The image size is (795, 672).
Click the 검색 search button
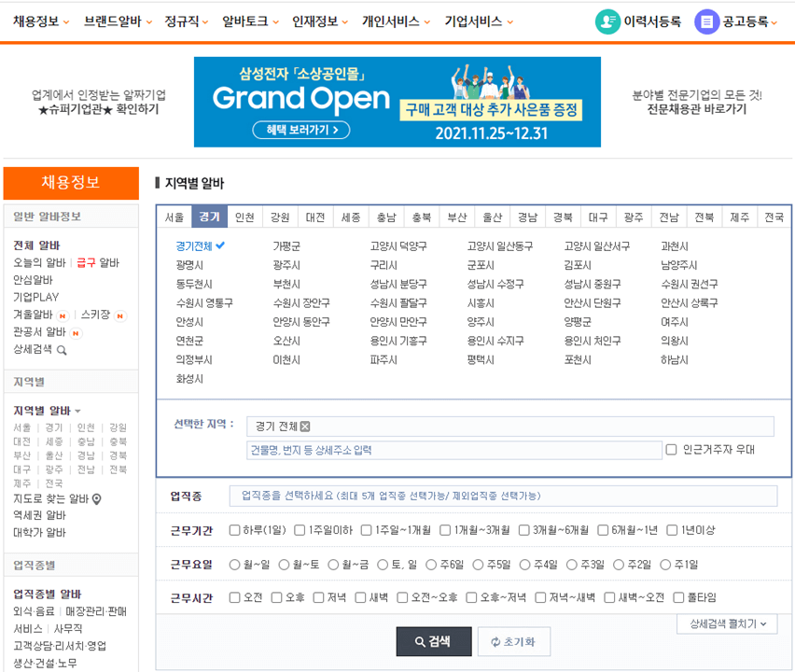(434, 641)
